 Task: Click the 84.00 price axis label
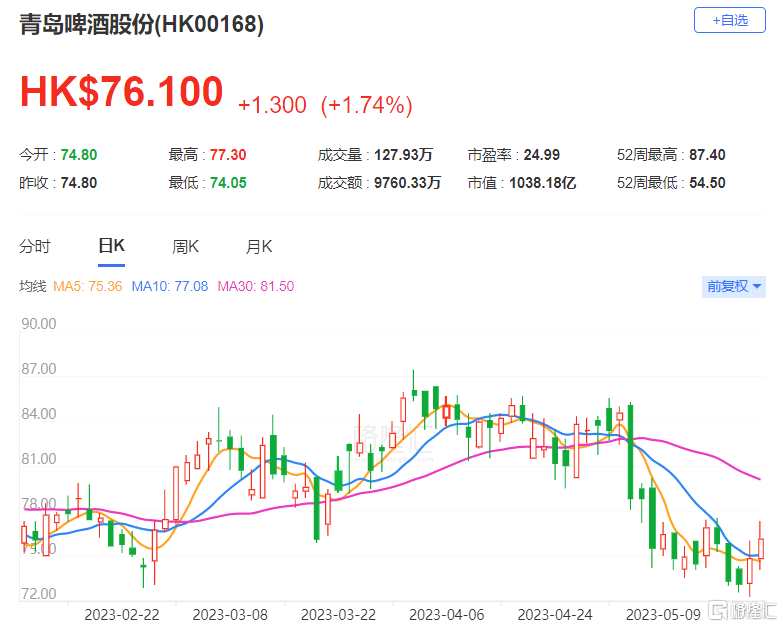tap(38, 414)
